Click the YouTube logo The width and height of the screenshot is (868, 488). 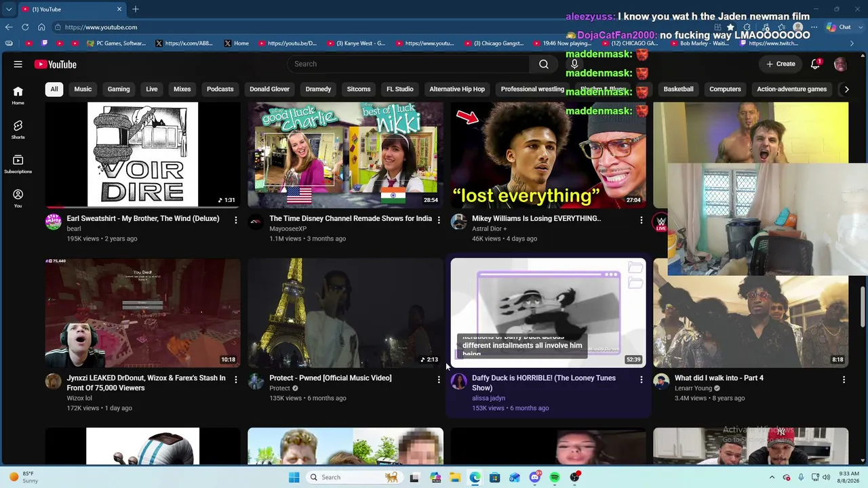(56, 64)
